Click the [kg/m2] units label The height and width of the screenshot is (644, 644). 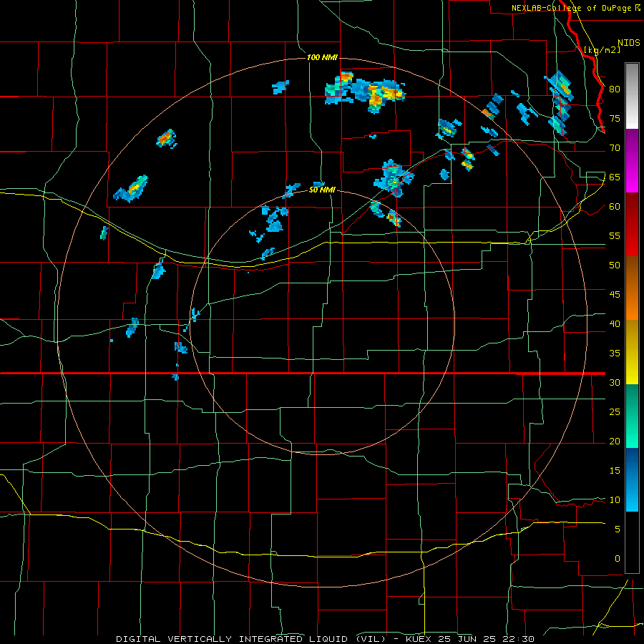point(602,50)
